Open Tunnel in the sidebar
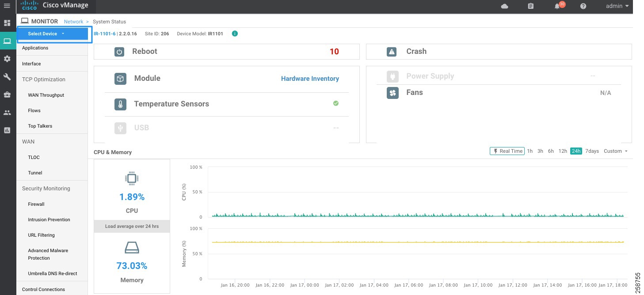Image resolution: width=644 pixels, height=295 pixels. click(35, 173)
